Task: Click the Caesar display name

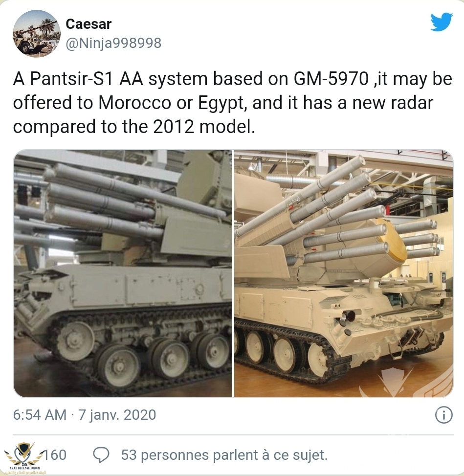Action: point(88,24)
